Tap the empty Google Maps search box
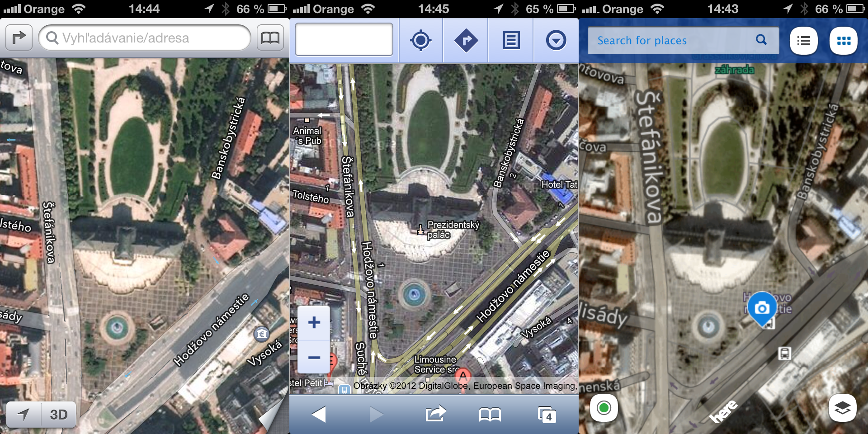Image resolution: width=868 pixels, height=434 pixels. click(344, 40)
